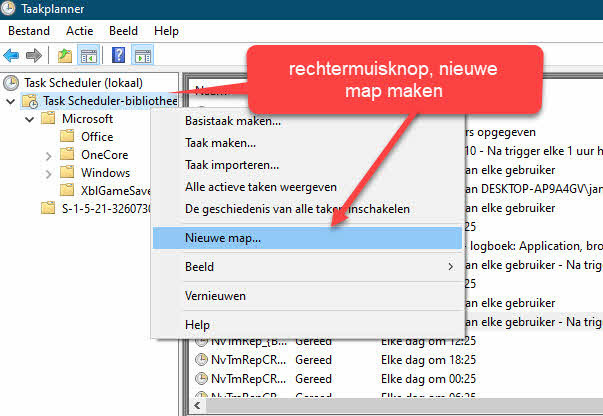Click the 'rs opgegeven' trigger text
603x416 pixels.
pyautogui.click(x=500, y=132)
